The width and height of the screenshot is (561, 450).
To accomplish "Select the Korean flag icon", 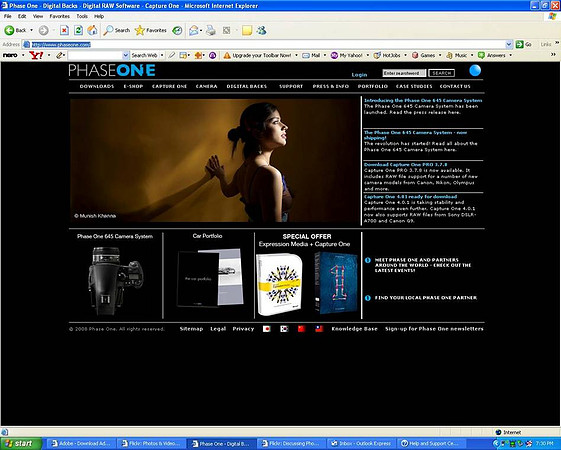I will tap(284, 329).
